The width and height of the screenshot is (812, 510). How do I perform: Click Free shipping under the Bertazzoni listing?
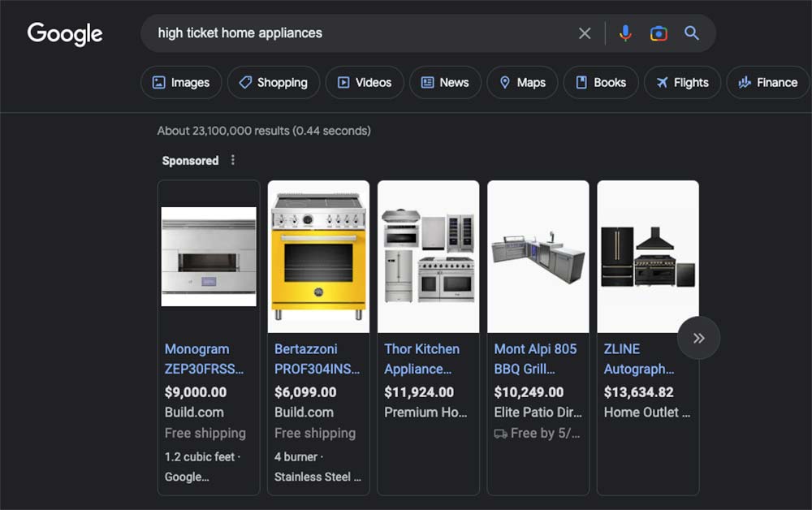(x=315, y=433)
